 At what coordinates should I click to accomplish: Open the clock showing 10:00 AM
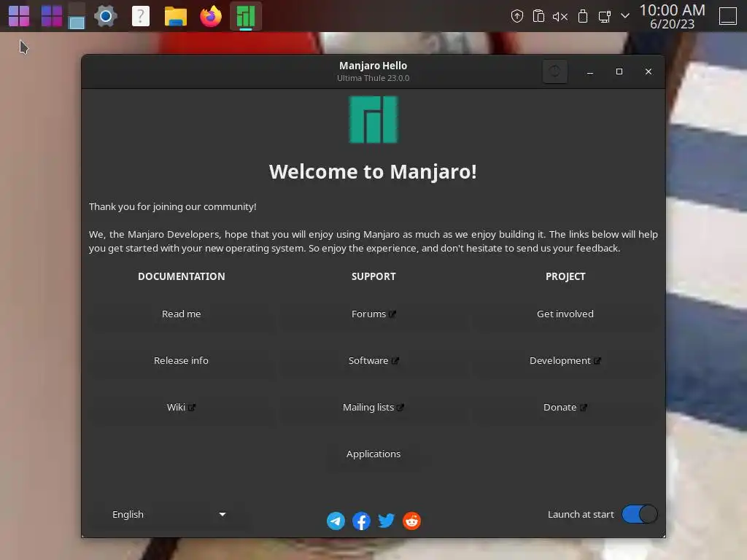[x=672, y=17]
